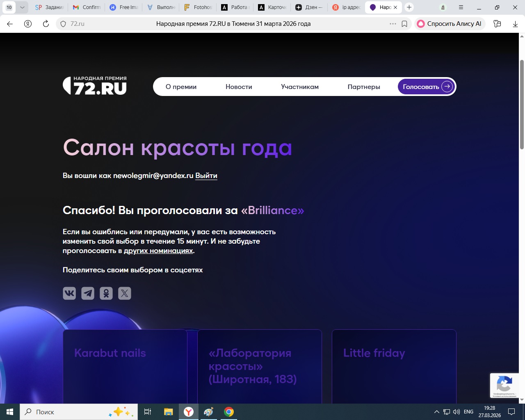Viewport: 525px width, 420px height.
Task: Open the browser downloads panel
Action: 515,24
